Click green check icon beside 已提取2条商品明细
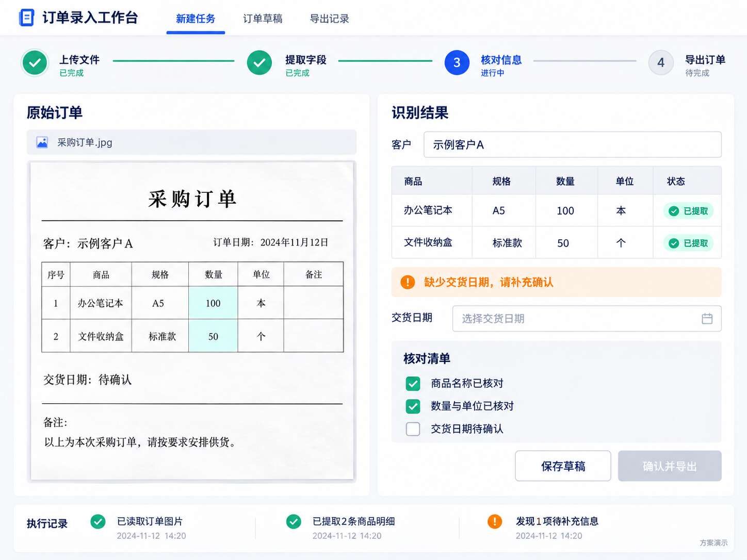747x560 pixels. (294, 522)
